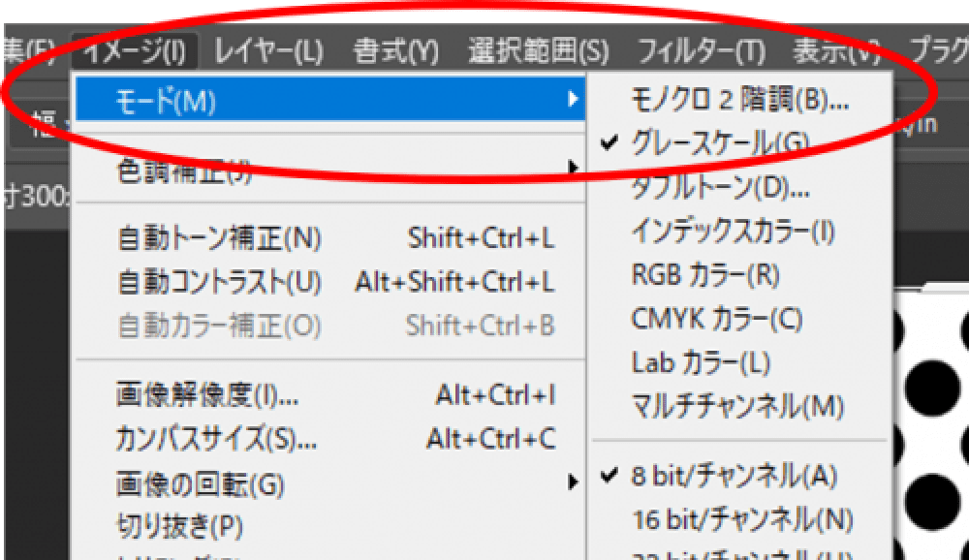Image resolution: width=969 pixels, height=560 pixels.
Task: Select ダブルトーン(D)... mode
Action: [739, 187]
